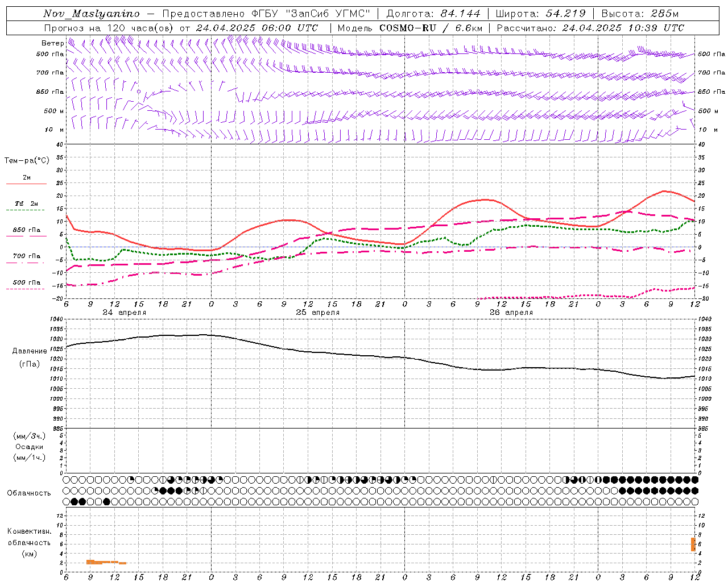Click the 700 гПа temperature legend entry
Viewport: 728px width, 582px height.
[x=26, y=256]
